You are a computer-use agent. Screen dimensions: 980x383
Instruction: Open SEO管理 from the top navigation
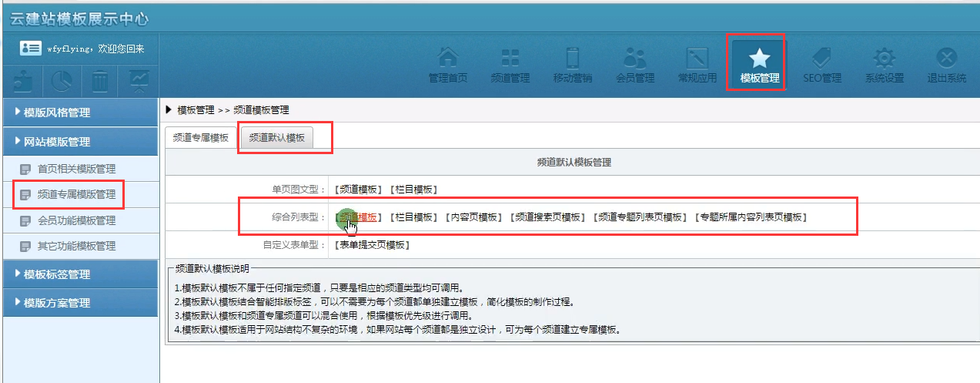(821, 65)
